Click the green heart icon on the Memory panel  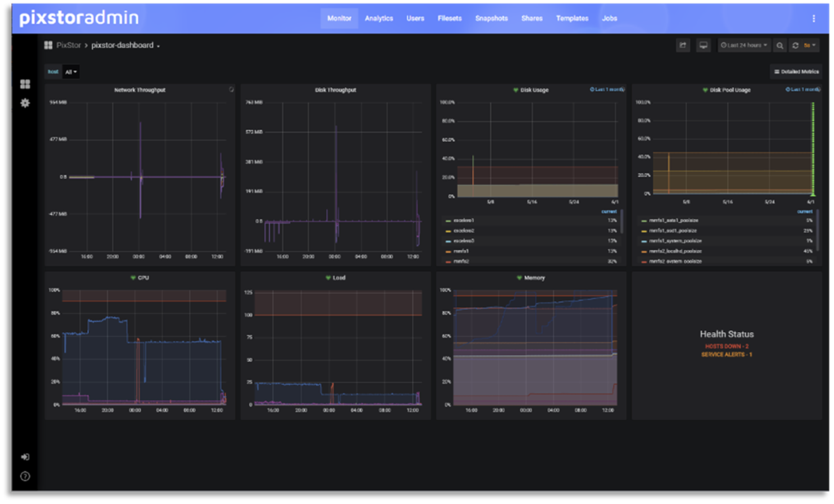[519, 277]
